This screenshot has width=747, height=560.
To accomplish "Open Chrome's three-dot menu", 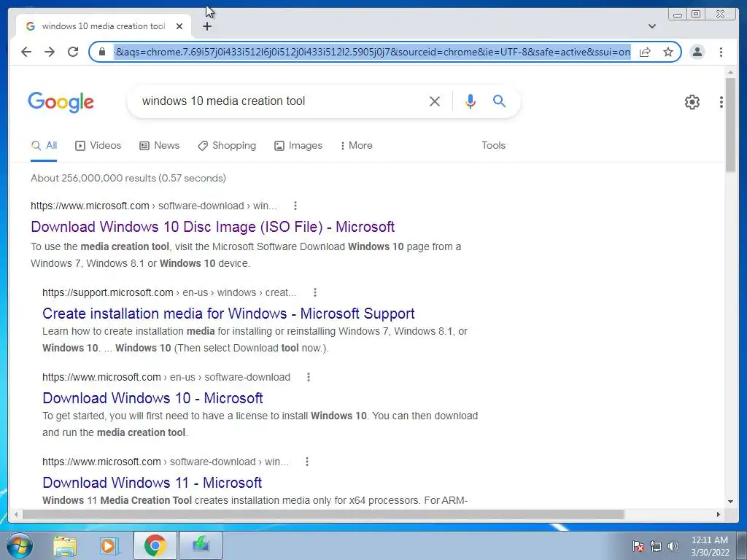I will [721, 52].
